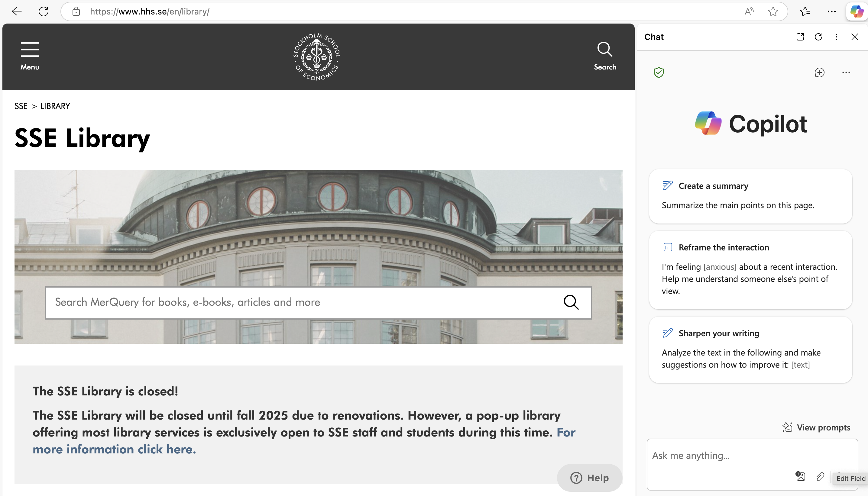Choose the Reframe the interaction prompt
The image size is (868, 496).
(x=750, y=270)
